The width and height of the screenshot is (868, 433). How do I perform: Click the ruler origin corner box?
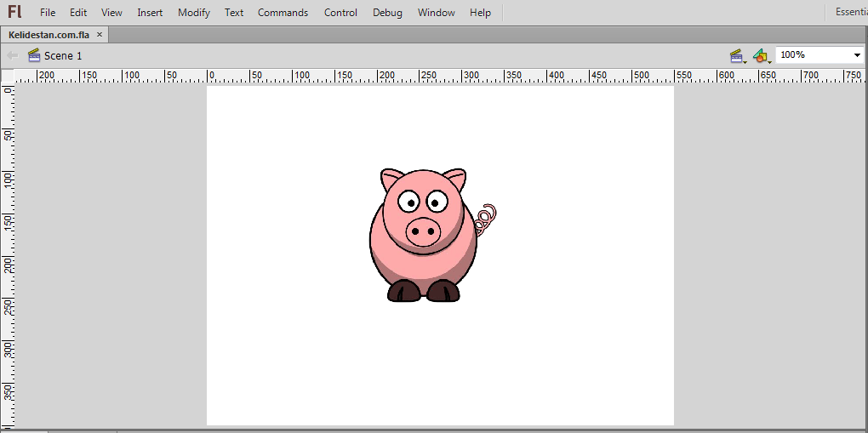[x=8, y=76]
